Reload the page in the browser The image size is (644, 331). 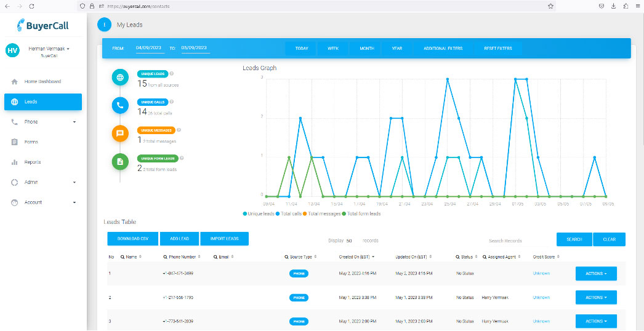tap(31, 6)
